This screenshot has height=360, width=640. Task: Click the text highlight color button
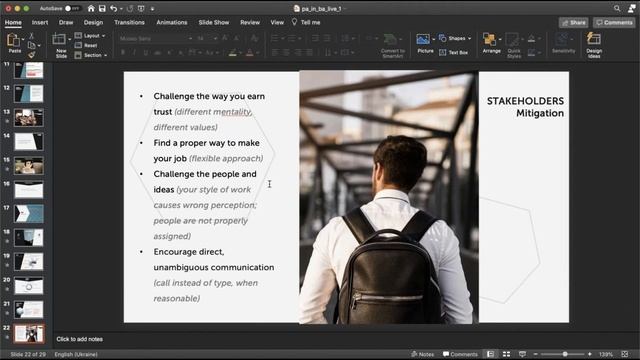(x=233, y=53)
